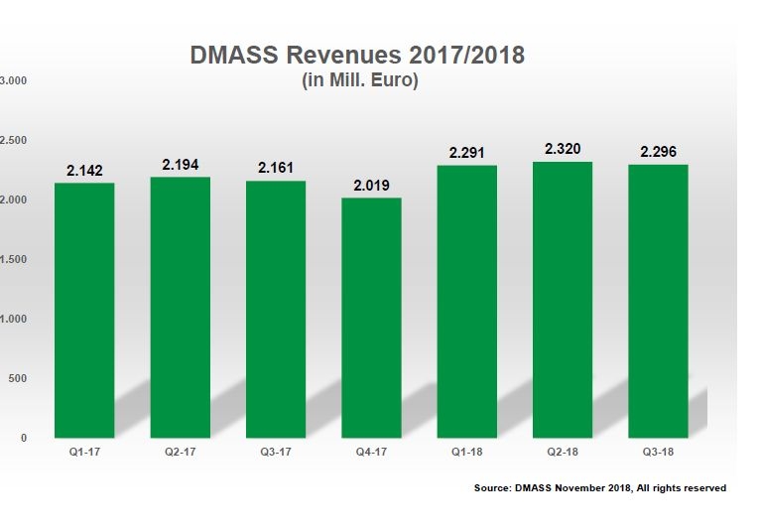Click the Q4-17 x-axis label

(x=370, y=453)
